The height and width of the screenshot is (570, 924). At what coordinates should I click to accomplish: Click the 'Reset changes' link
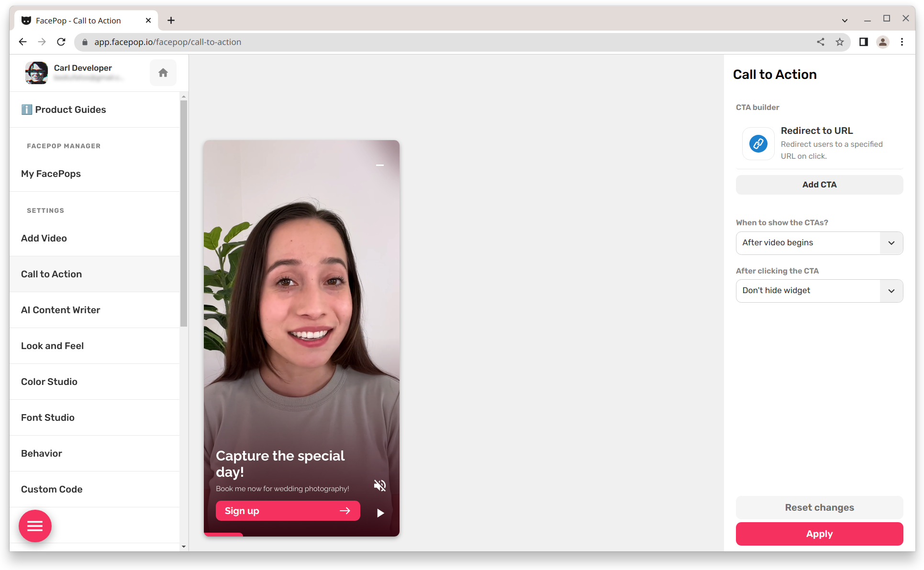coord(820,507)
